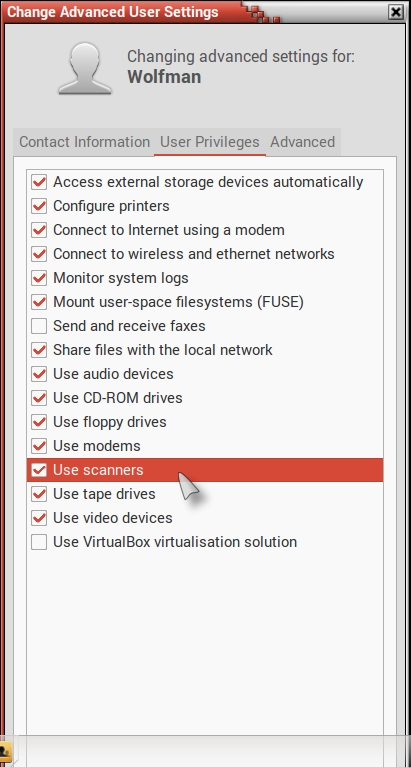The image size is (411, 768).
Task: Disable Connect to Internet using a modem
Action: tap(39, 230)
